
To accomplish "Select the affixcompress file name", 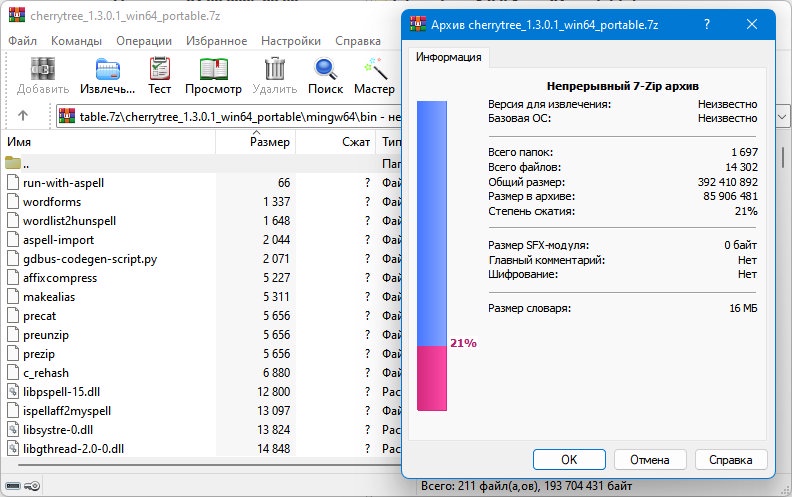I will tap(60, 278).
